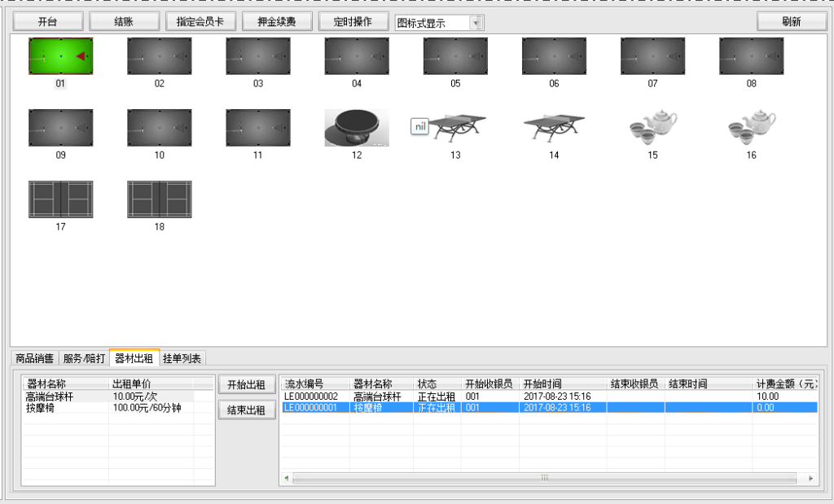This screenshot has height=504, width=834.
Task: Click the 刷新 refresh button
Action: point(791,22)
